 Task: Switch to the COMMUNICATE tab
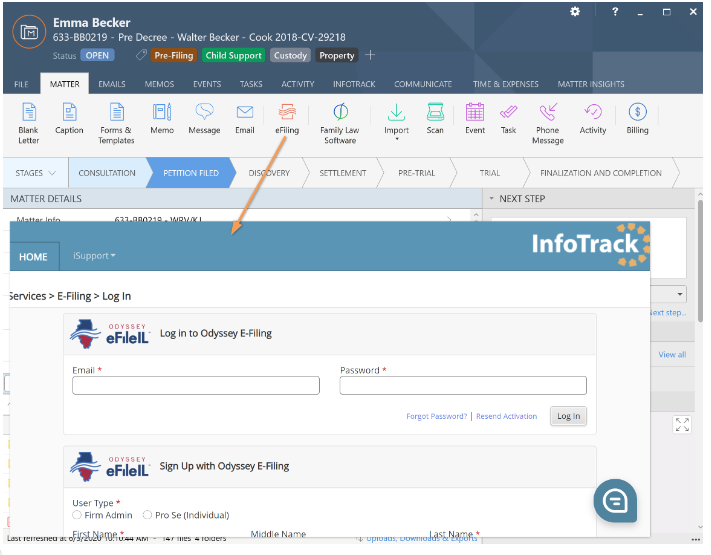pyautogui.click(x=423, y=84)
